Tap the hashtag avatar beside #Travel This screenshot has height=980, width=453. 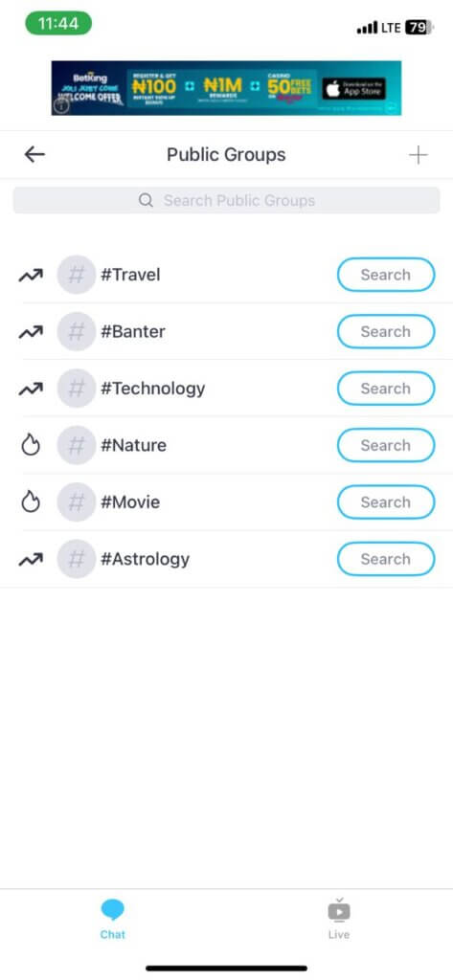pos(77,275)
